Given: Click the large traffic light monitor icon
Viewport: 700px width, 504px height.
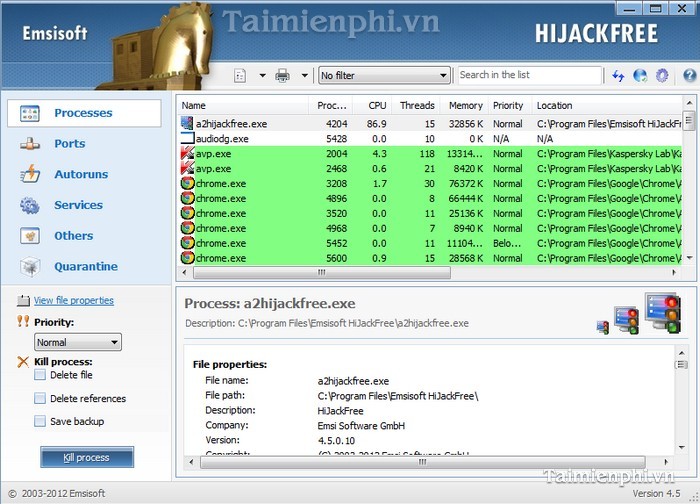Looking at the screenshot, I should [x=662, y=313].
